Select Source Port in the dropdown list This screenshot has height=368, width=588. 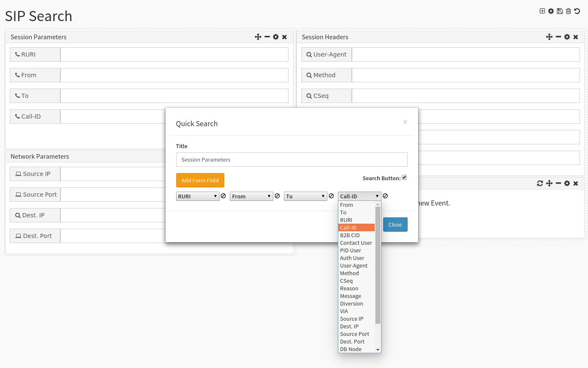tap(357, 334)
